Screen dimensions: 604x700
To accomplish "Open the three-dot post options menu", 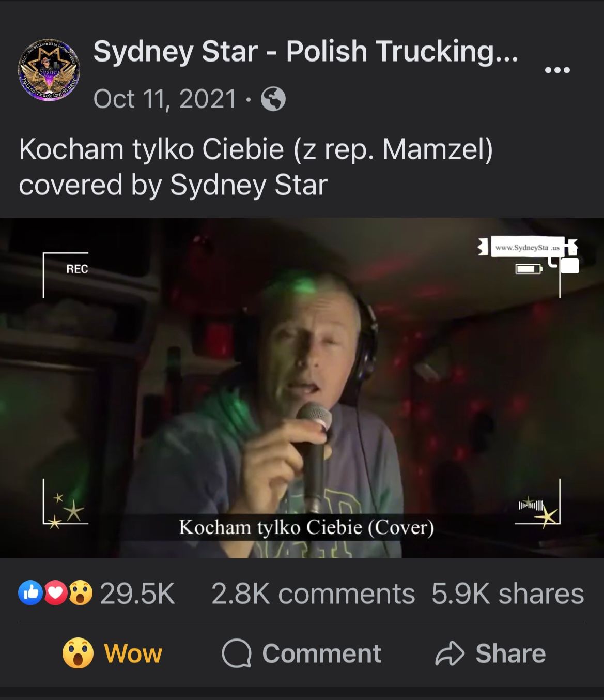I will [557, 70].
